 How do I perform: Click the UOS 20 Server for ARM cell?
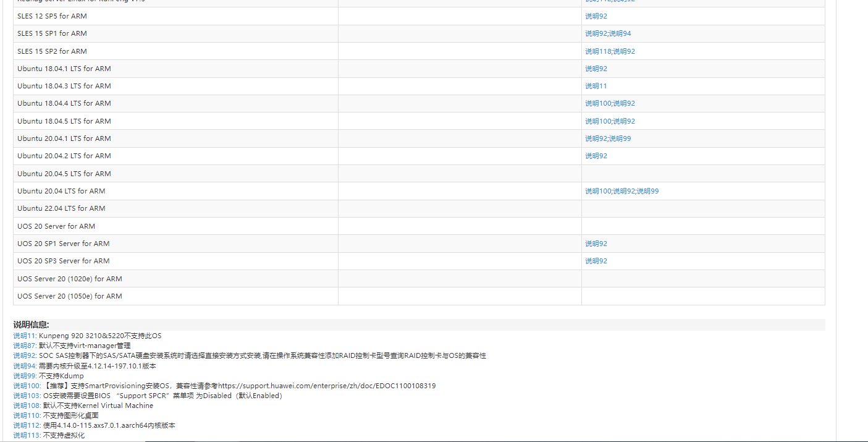click(x=175, y=226)
